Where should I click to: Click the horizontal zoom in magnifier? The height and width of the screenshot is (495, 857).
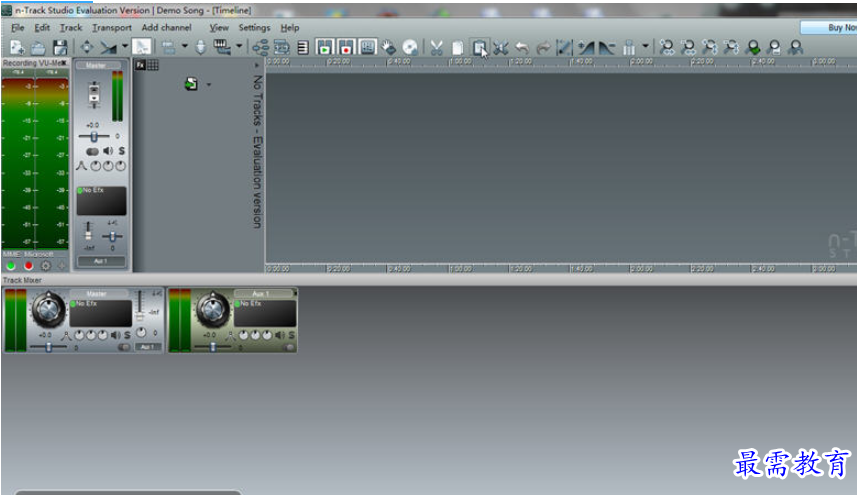666,48
